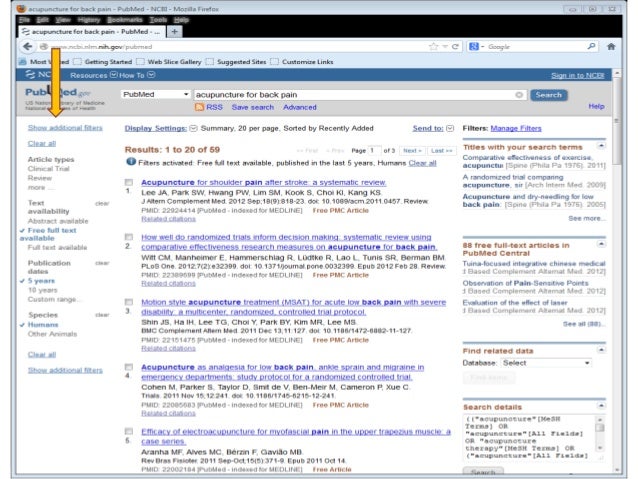Screen dimensions: 638x479
Task: Collapse the Find related data panel
Action: click(601, 350)
